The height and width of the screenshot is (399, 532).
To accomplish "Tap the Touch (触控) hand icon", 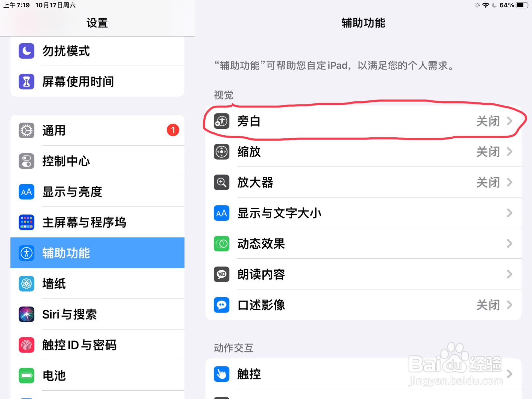I will (221, 374).
